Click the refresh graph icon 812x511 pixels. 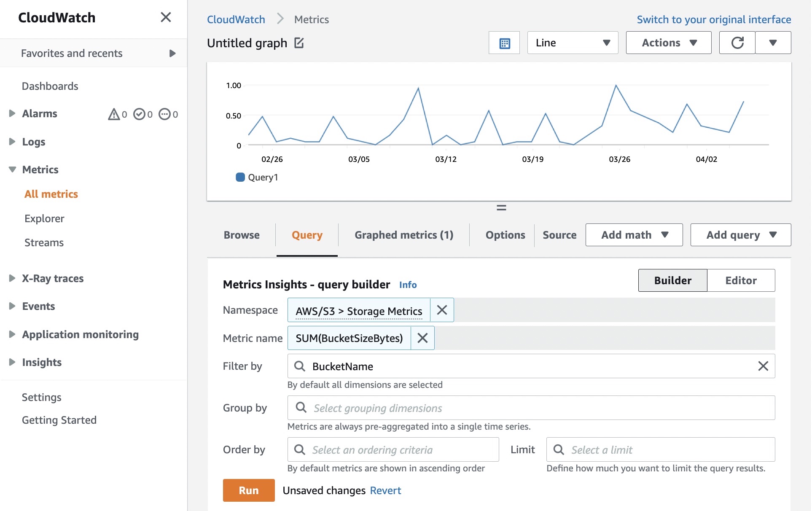coord(737,43)
